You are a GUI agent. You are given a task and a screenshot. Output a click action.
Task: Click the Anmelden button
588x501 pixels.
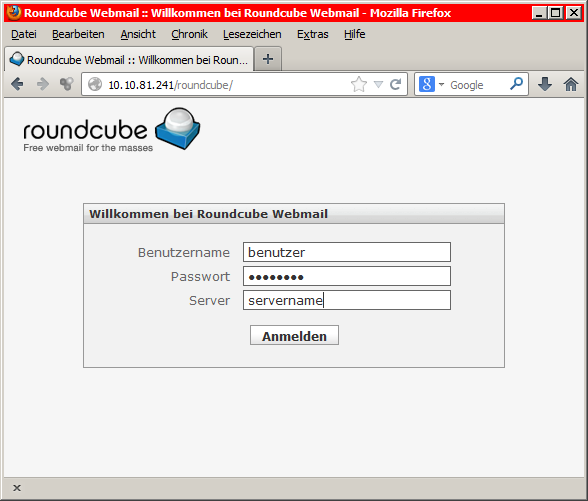(294, 335)
